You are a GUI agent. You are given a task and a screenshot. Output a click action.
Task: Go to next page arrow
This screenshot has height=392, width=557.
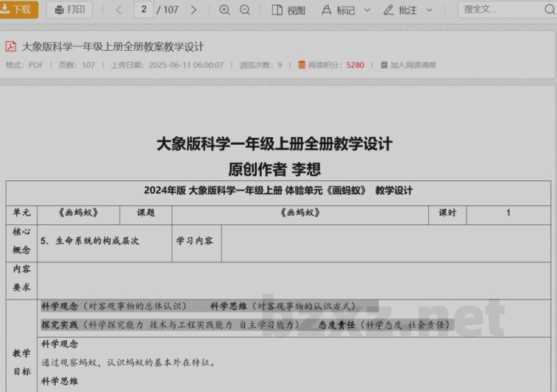pos(194,10)
